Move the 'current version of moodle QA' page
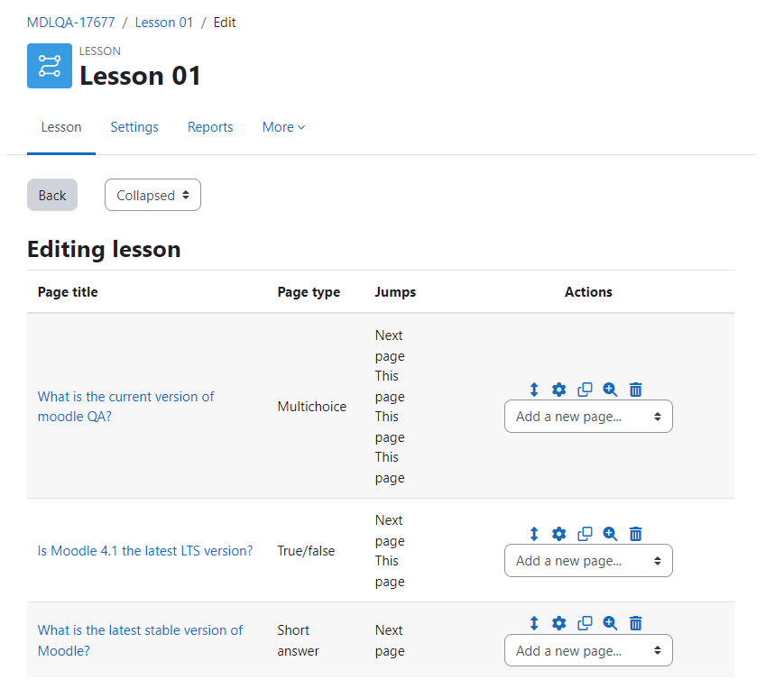 click(x=534, y=390)
